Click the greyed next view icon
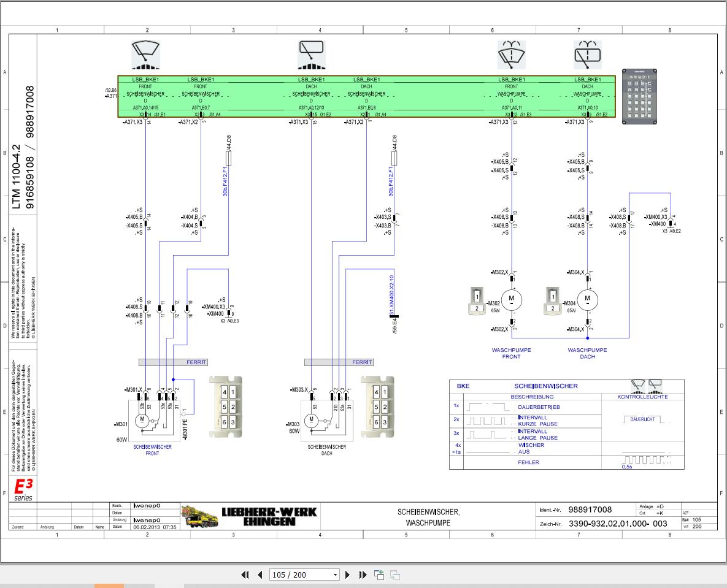This screenshot has width=727, height=588. pyautogui.click(x=395, y=575)
